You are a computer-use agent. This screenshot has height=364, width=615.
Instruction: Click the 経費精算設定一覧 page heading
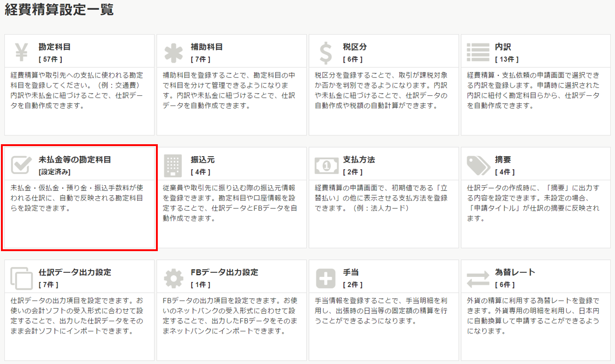tap(59, 10)
